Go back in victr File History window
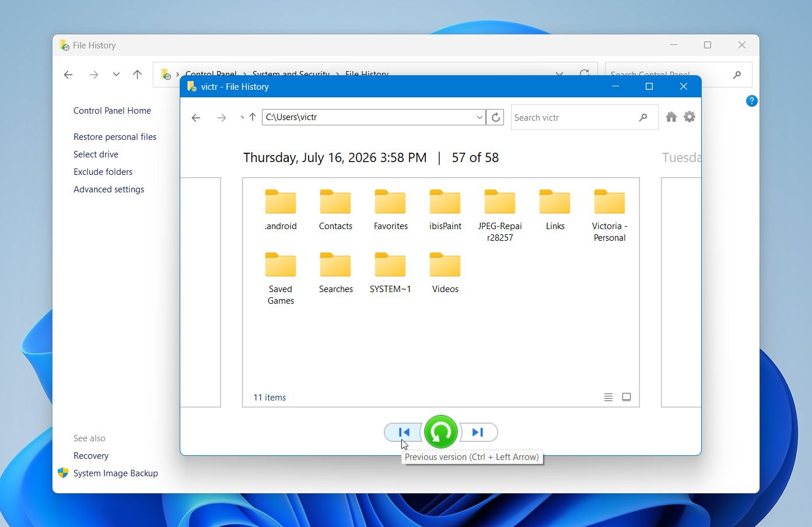812x527 pixels. (196, 118)
